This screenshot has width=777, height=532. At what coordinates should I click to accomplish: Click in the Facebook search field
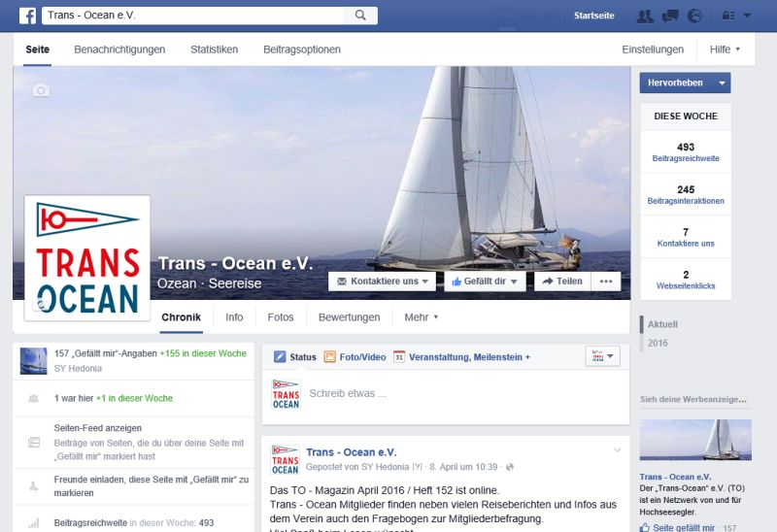point(193,16)
